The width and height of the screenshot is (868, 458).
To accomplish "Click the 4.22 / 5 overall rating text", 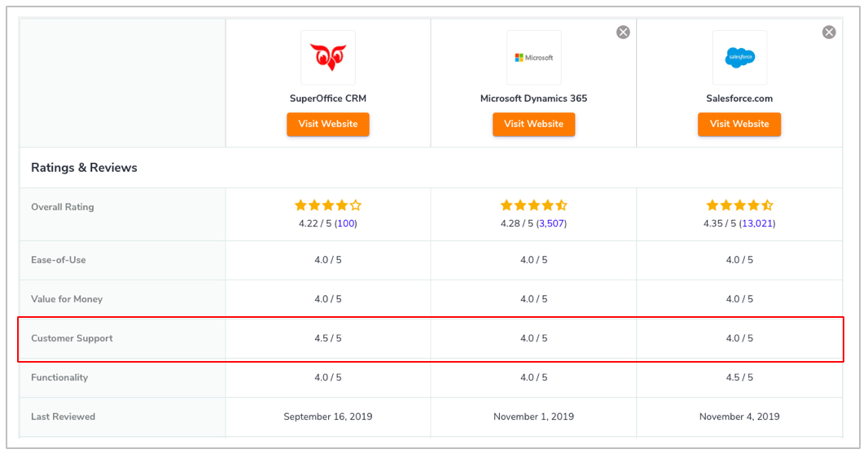I will click(316, 223).
